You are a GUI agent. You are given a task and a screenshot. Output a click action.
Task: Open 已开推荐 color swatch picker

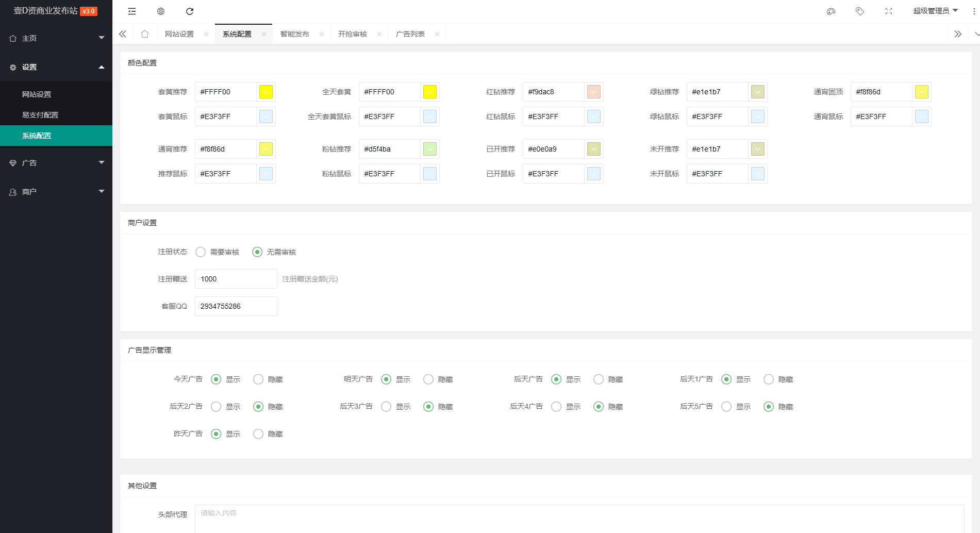coord(594,149)
